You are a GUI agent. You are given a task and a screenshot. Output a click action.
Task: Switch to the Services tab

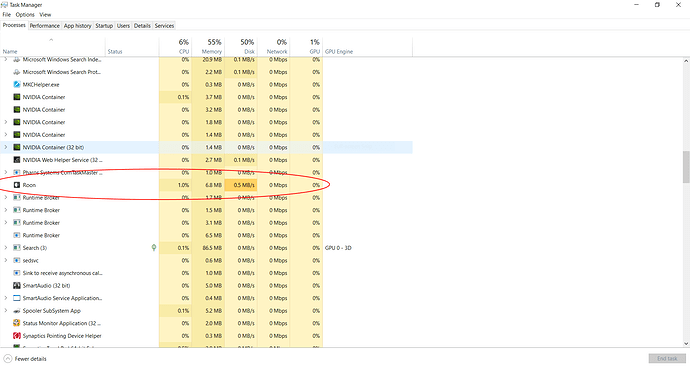pyautogui.click(x=164, y=26)
